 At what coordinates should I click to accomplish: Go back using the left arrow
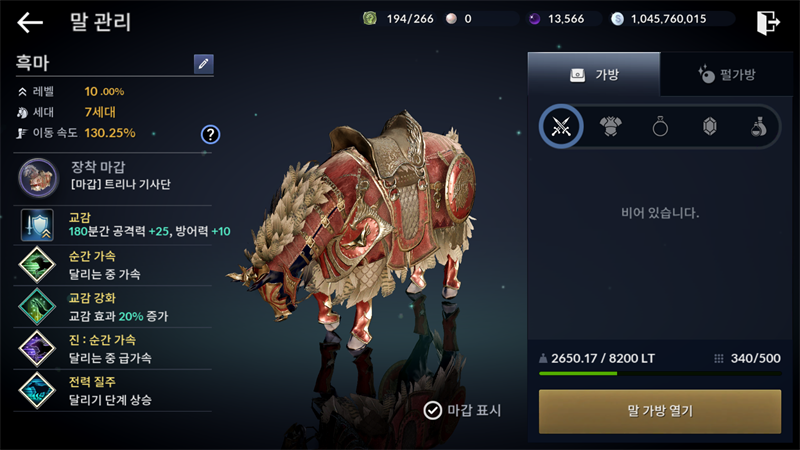30,22
